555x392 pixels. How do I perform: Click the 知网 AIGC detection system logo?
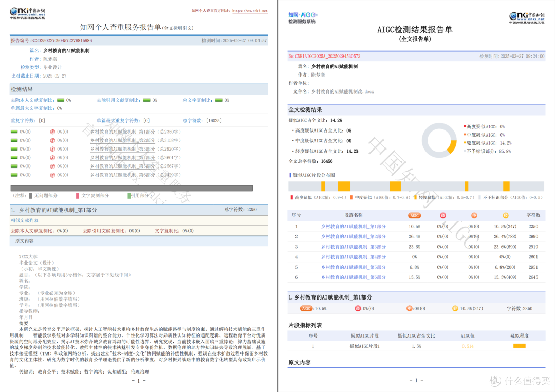[x=303, y=17]
